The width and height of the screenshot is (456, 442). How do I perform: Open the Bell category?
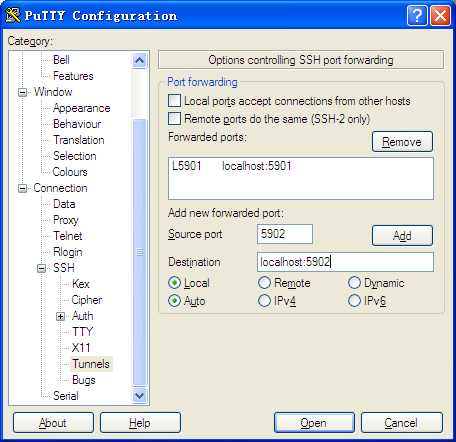click(61, 60)
